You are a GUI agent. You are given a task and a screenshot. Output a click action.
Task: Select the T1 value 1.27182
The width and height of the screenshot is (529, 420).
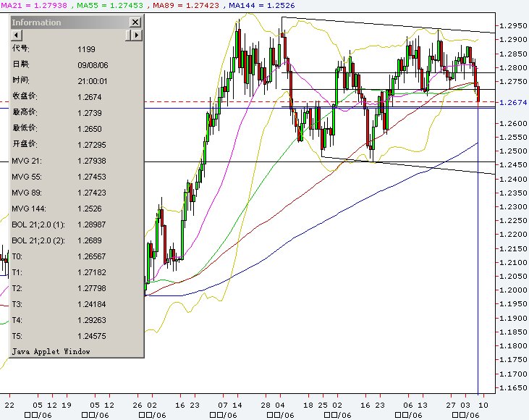(x=92, y=272)
